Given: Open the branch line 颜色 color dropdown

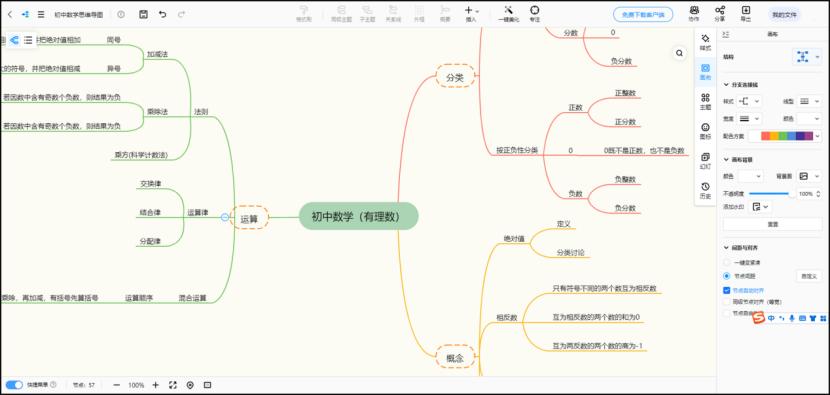Looking at the screenshot, I should pos(810,119).
